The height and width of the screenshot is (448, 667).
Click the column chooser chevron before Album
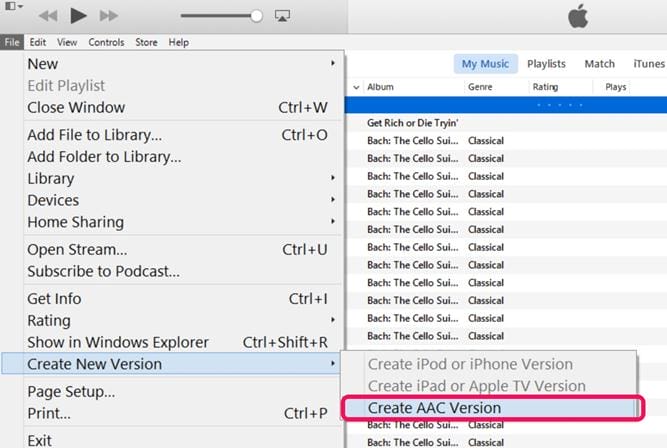tap(356, 87)
